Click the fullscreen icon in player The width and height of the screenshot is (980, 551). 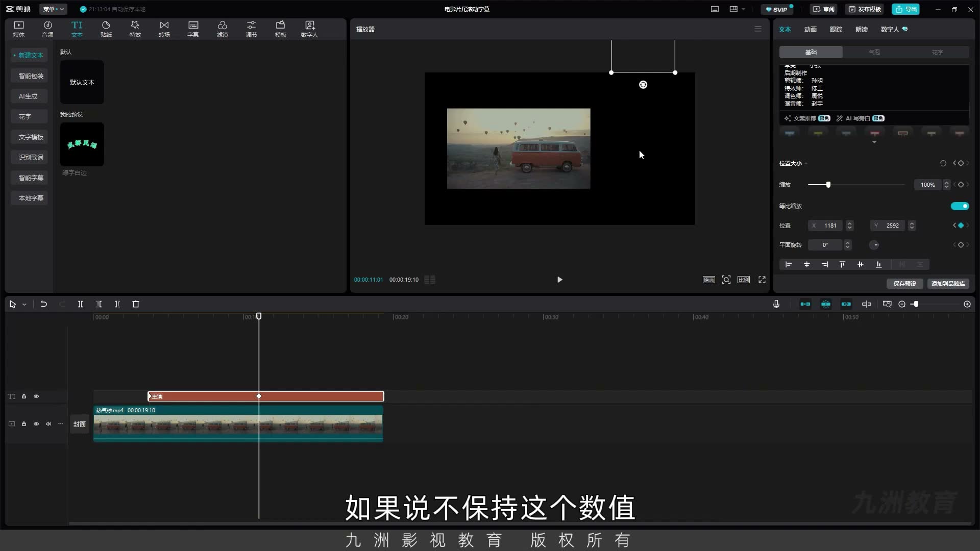[762, 280]
